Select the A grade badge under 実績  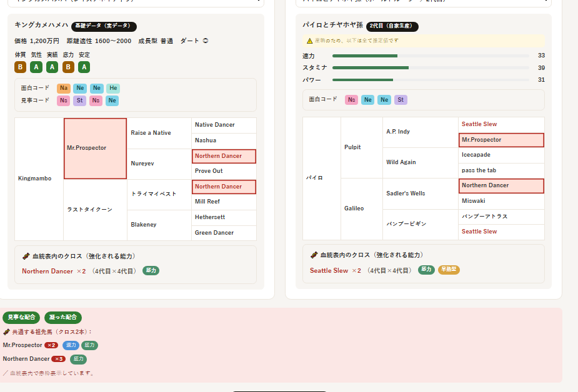(52, 67)
